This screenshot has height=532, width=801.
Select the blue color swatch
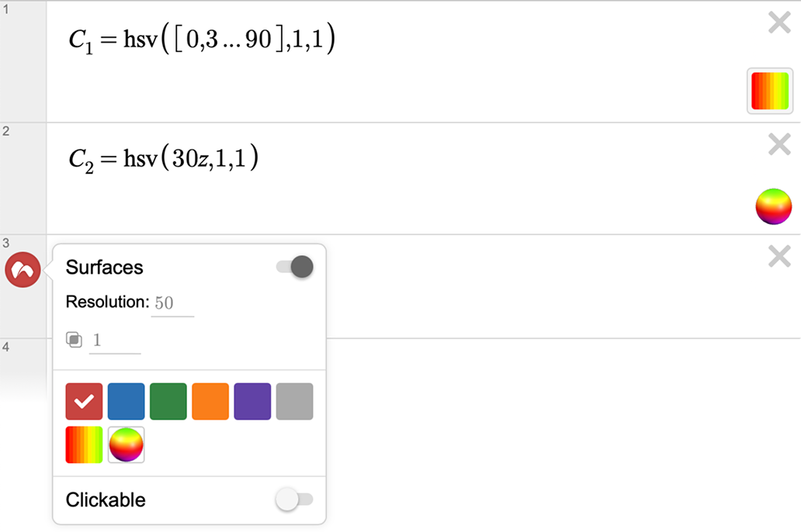click(126, 401)
